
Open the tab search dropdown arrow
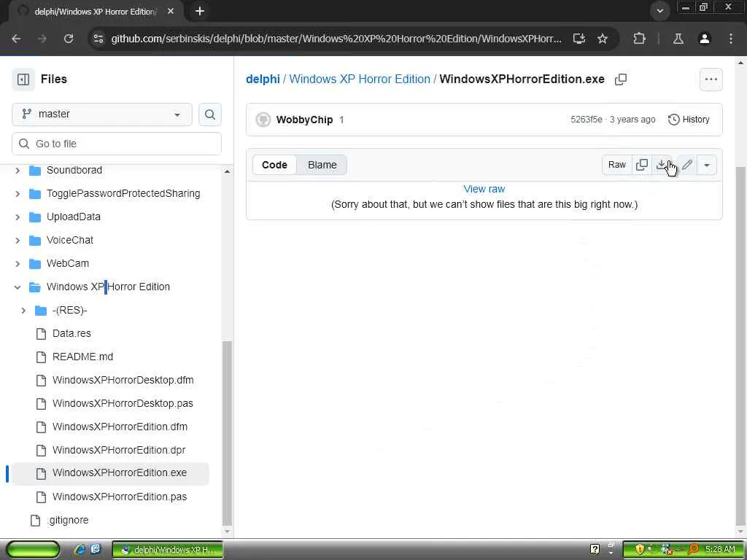pyautogui.click(x=659, y=11)
